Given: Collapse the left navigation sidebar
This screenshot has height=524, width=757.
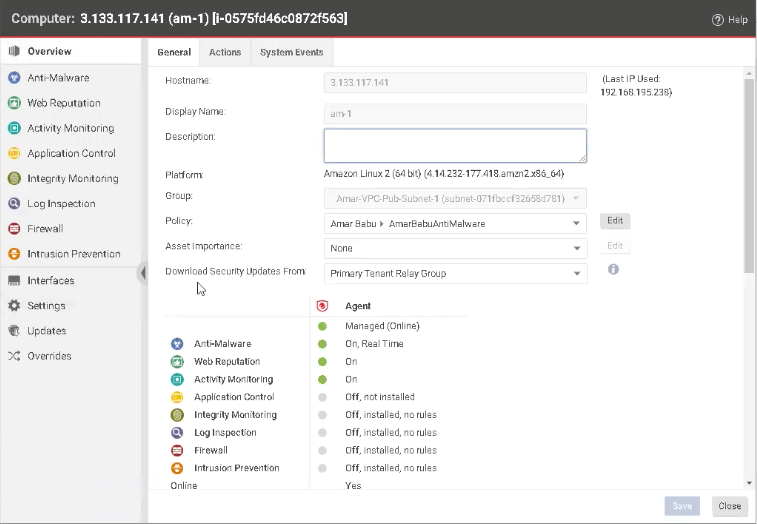Looking at the screenshot, I should [143, 273].
